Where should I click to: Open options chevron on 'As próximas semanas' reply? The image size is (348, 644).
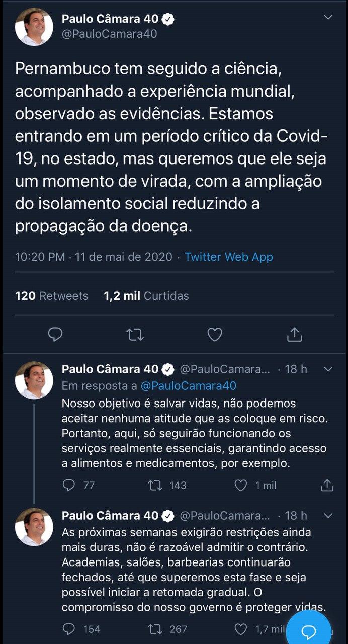(328, 516)
